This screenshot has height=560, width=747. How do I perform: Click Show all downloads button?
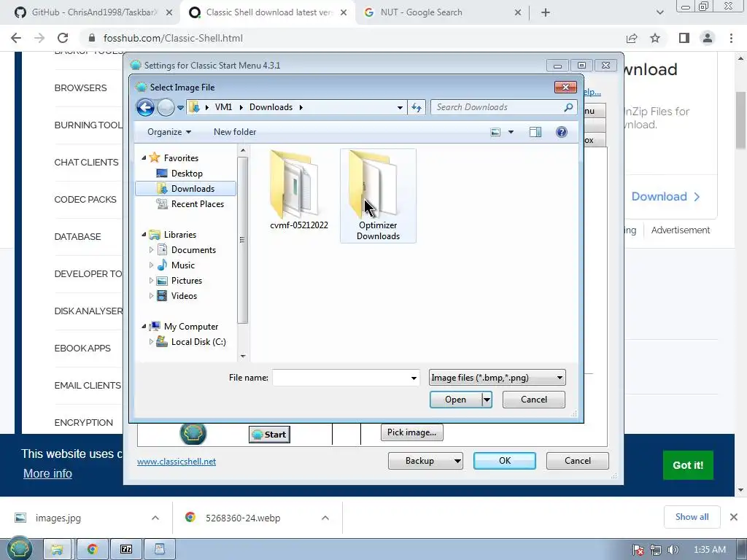[692, 517]
